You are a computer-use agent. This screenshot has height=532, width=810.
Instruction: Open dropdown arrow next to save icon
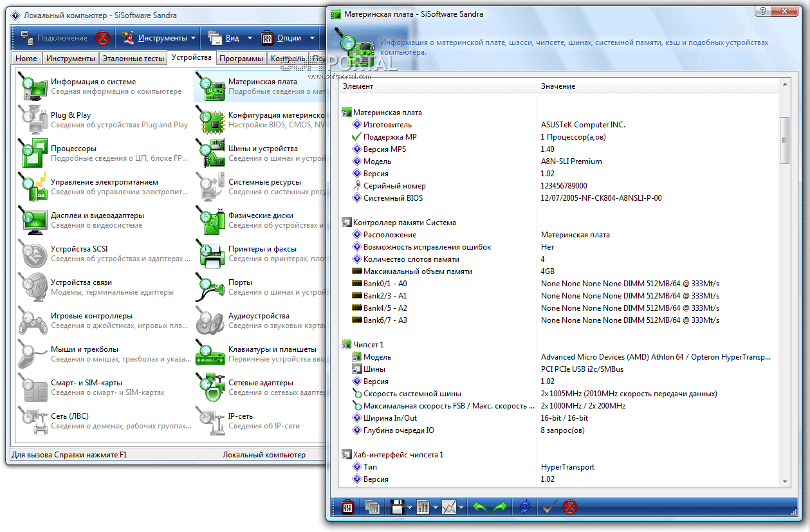409,508
